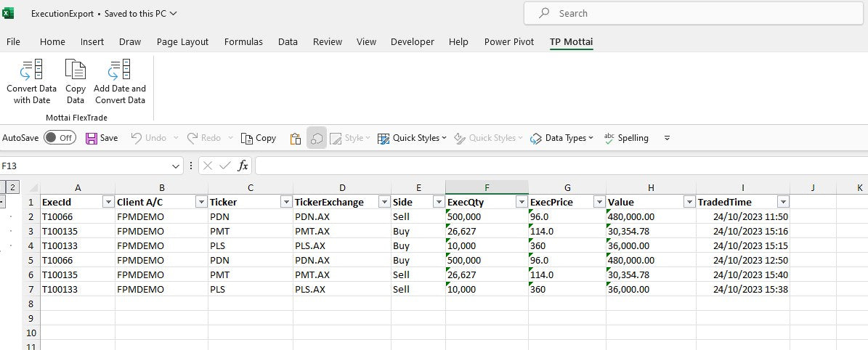Expand the file saved location chevron
This screenshot has height=350, width=868.
(174, 14)
